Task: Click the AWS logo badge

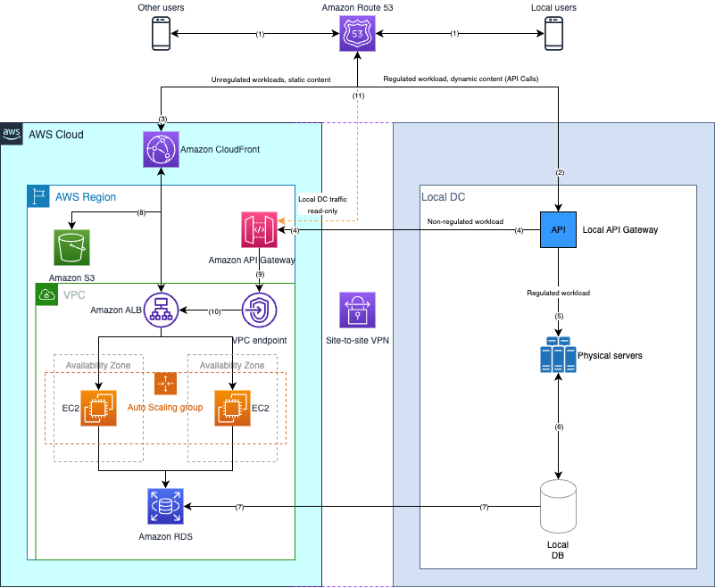Action: (12, 134)
